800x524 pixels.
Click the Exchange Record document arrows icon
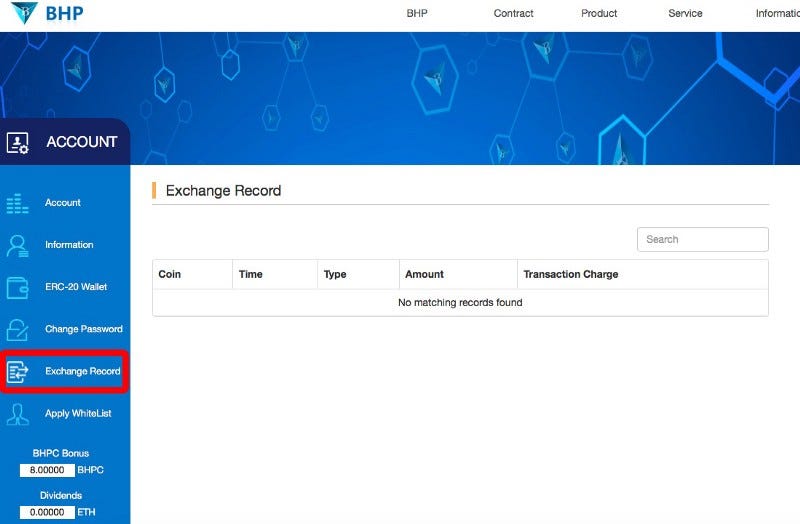click(x=17, y=371)
